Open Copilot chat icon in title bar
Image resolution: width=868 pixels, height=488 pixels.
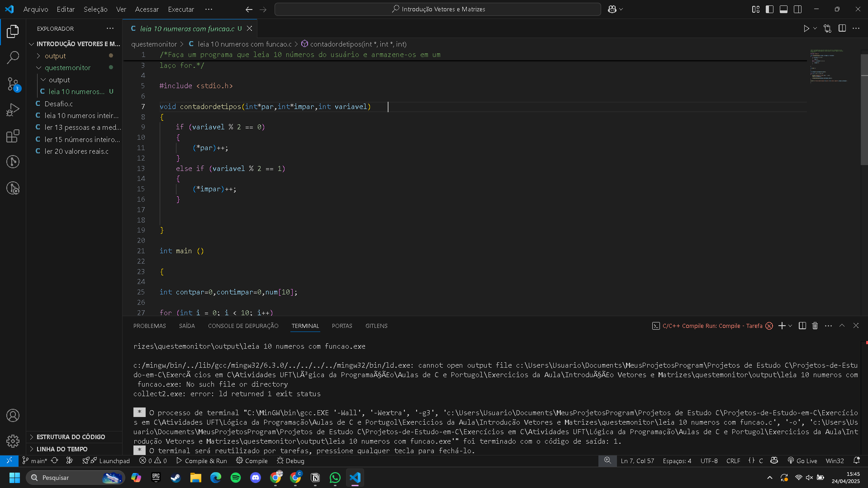click(x=612, y=9)
